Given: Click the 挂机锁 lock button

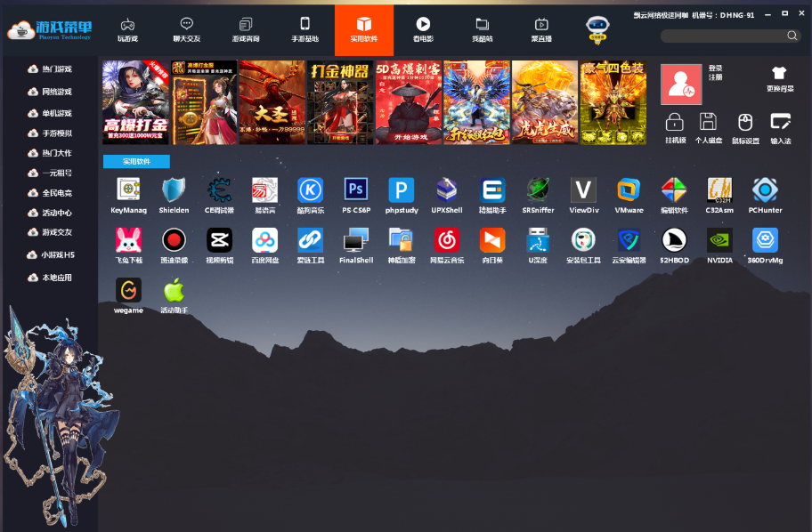Looking at the screenshot, I should [x=675, y=128].
